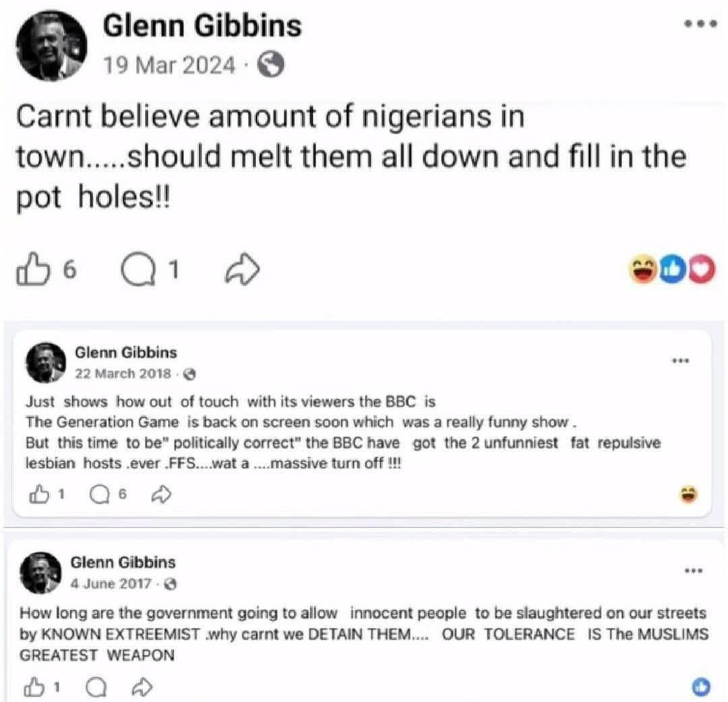Like the 22 March 2018 post
728x702 pixels.
[x=39, y=494]
